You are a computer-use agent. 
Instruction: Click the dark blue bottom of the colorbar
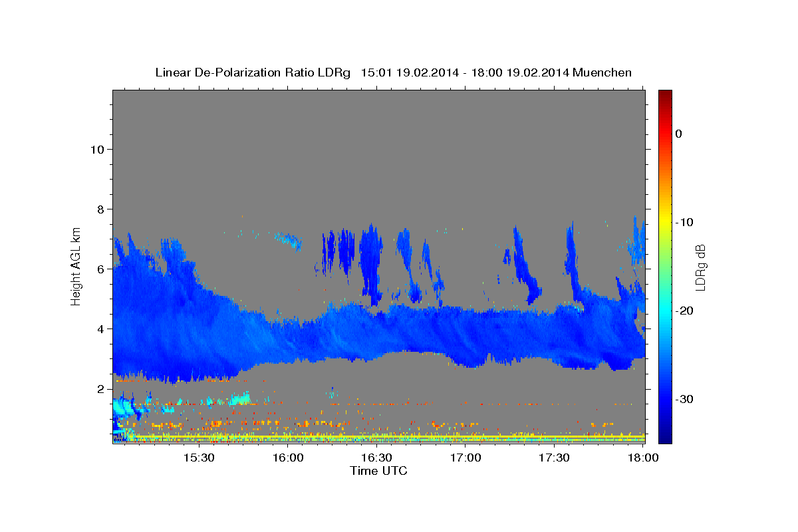click(665, 438)
